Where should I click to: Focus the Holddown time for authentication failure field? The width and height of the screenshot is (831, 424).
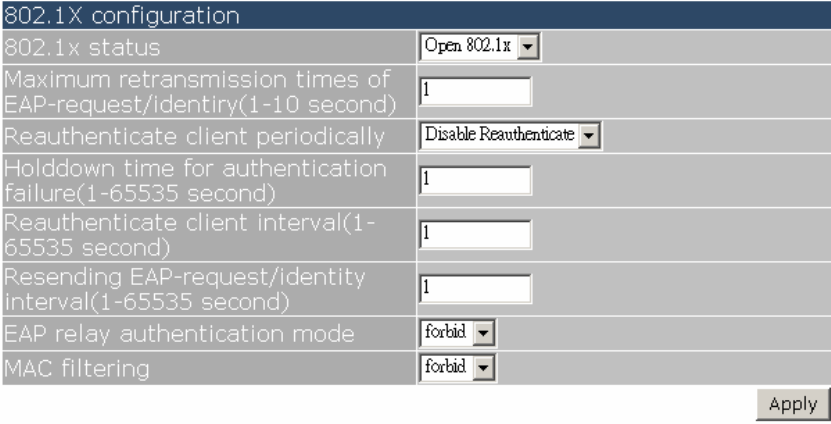click(x=475, y=179)
